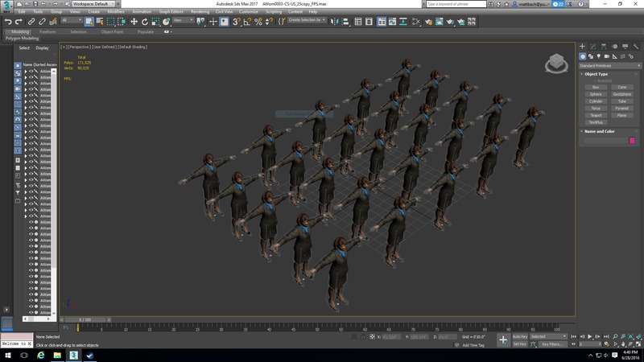Click the Lights category icon

pos(600,57)
